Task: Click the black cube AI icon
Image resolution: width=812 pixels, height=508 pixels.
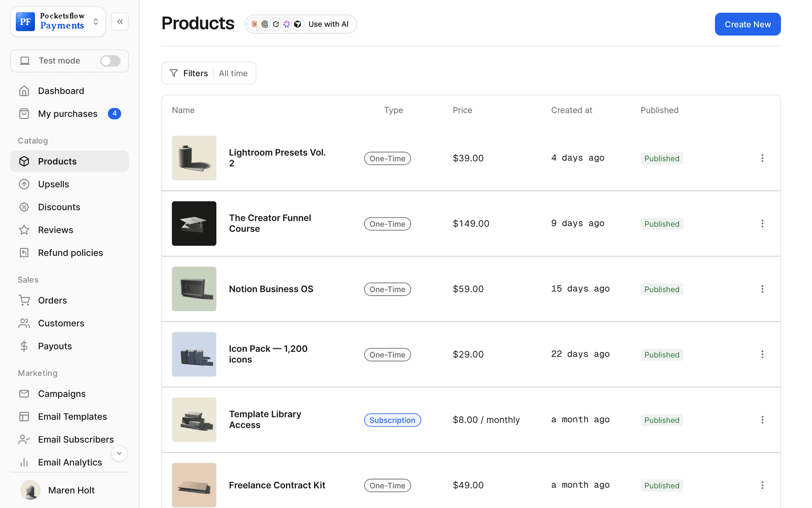Action: click(x=297, y=24)
